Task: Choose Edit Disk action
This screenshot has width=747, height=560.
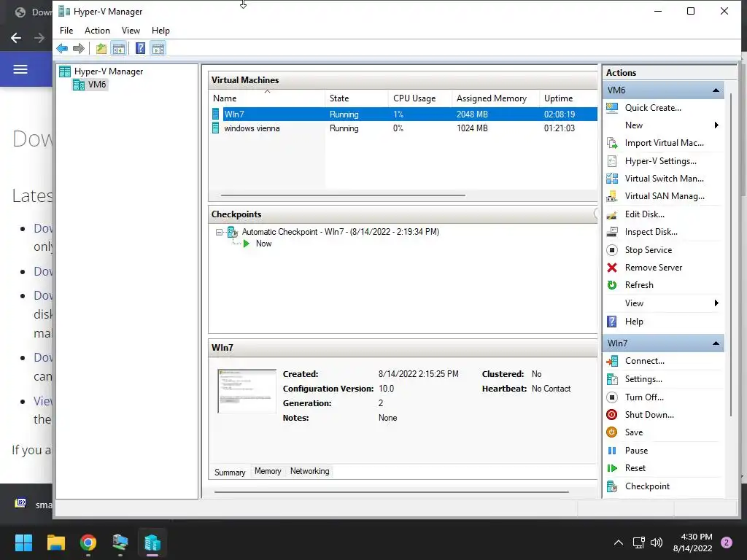Action: (x=645, y=214)
